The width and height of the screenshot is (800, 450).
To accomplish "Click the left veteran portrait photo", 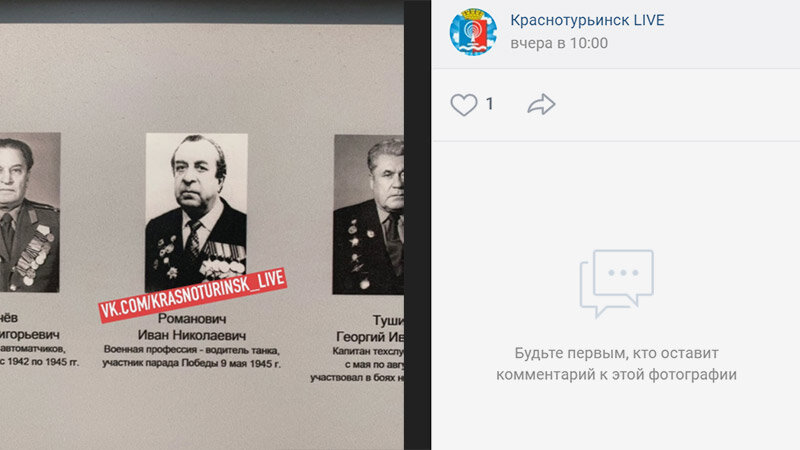I will [30, 212].
